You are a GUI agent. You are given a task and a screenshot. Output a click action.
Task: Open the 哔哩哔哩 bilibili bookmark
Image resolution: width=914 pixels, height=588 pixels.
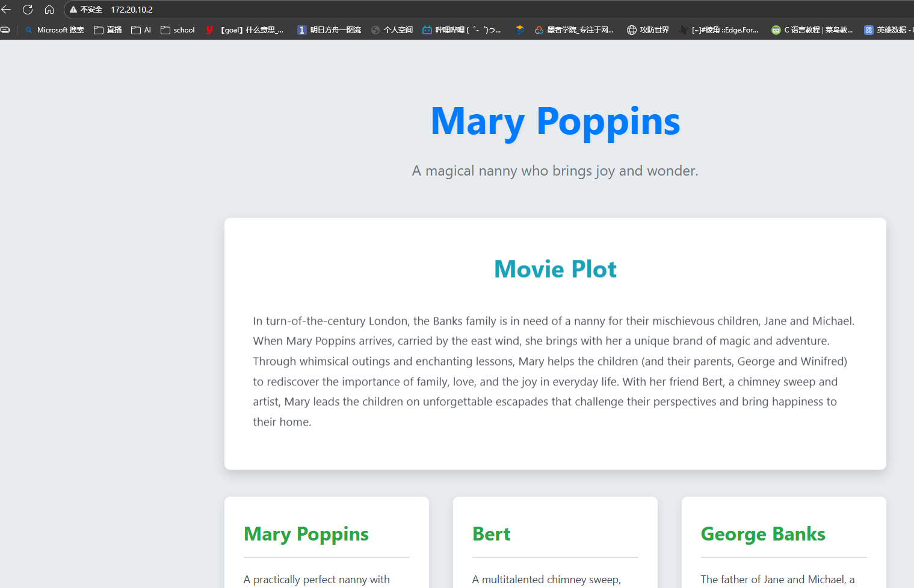click(462, 30)
